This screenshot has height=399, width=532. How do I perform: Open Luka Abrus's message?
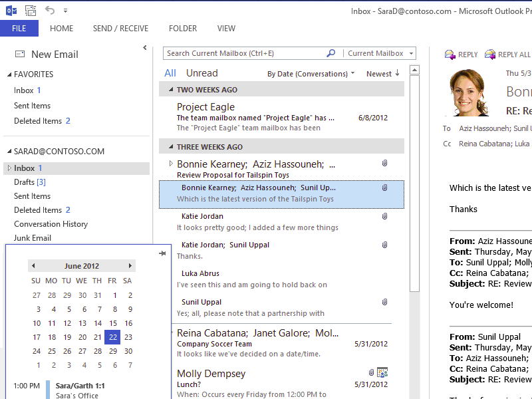[281, 279]
